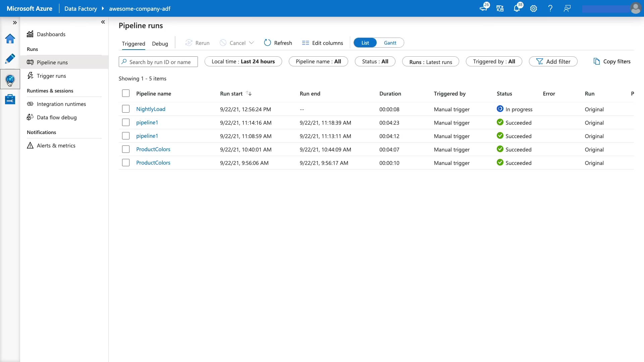Open settings gear in top bar
Viewport: 644px width, 362px height.
coord(533,9)
